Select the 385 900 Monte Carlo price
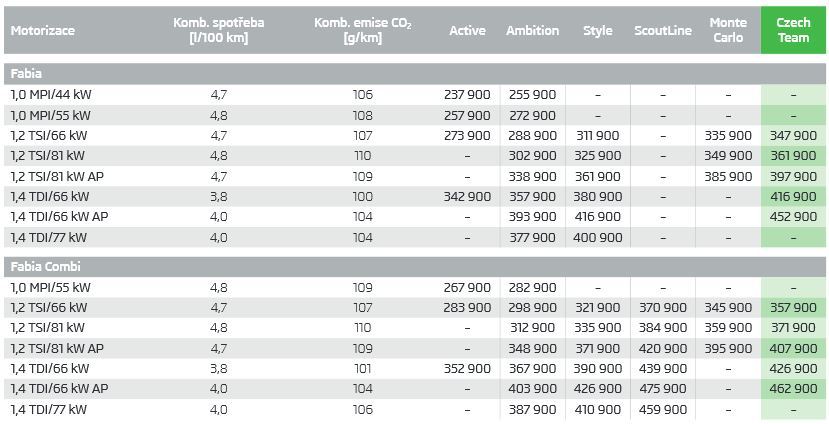This screenshot has height=424, width=829. click(727, 176)
